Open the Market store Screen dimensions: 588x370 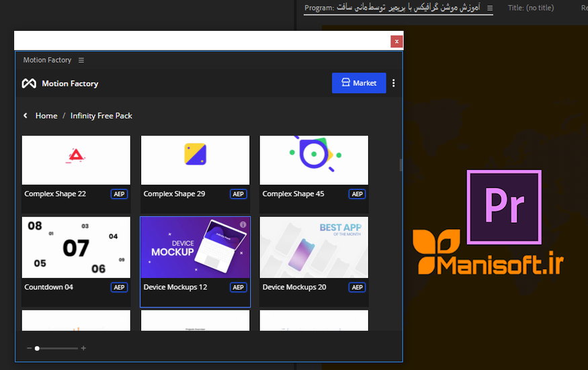pyautogui.click(x=359, y=83)
